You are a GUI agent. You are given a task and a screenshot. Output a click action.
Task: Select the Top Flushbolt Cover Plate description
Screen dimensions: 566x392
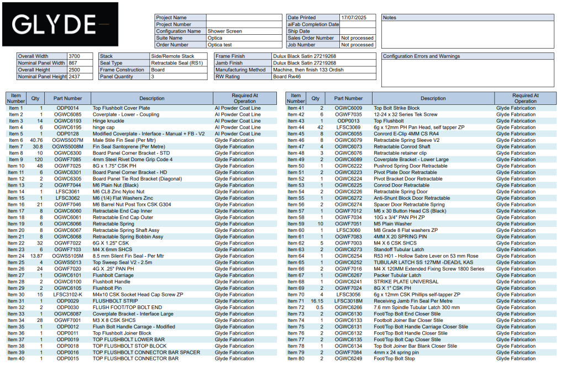pyautogui.click(x=121, y=108)
